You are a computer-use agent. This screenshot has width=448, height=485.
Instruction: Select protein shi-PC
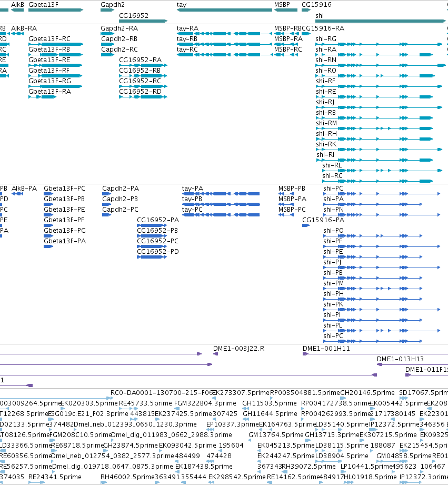coord(333,335)
